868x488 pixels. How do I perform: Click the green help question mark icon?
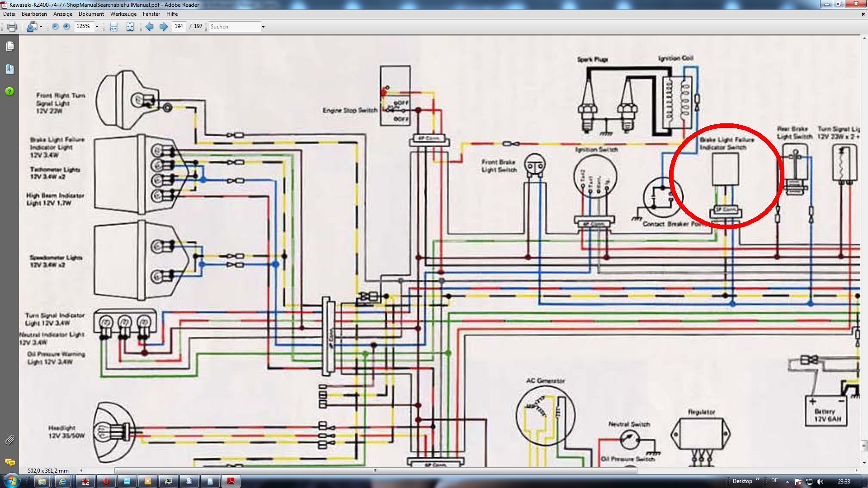[9, 92]
